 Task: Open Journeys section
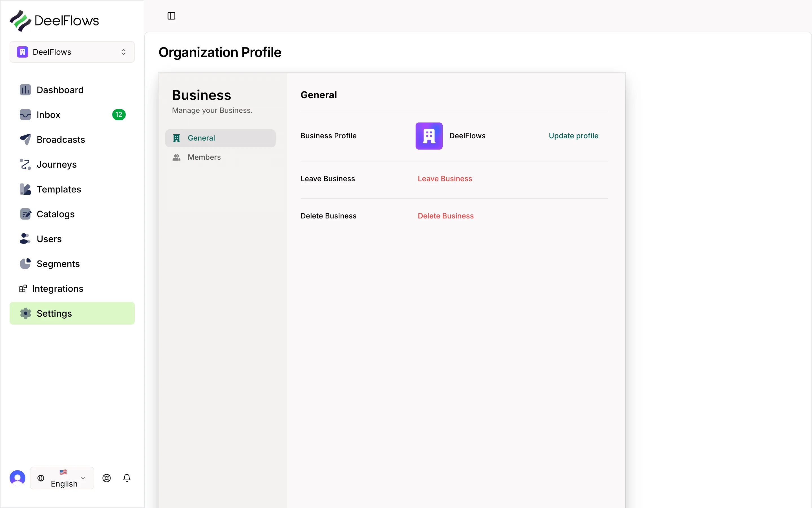[72, 164]
